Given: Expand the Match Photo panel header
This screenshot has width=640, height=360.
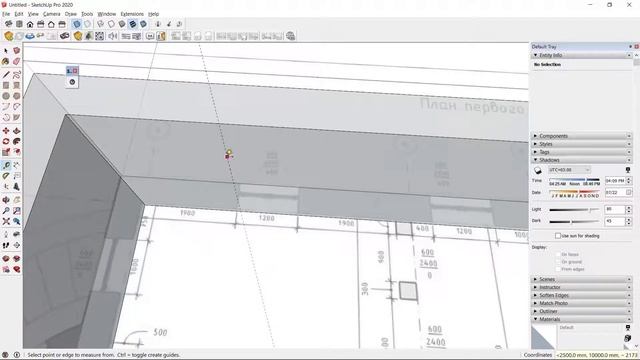Looking at the screenshot, I should (582, 303).
